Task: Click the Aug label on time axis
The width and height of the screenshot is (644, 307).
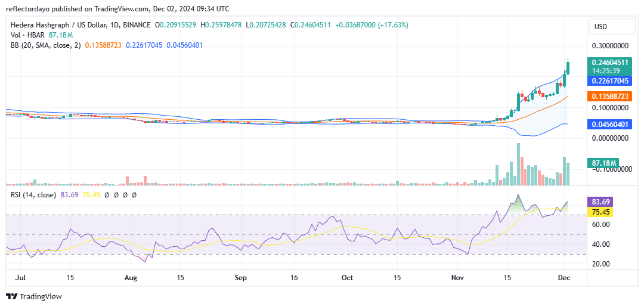Action: [x=131, y=277]
